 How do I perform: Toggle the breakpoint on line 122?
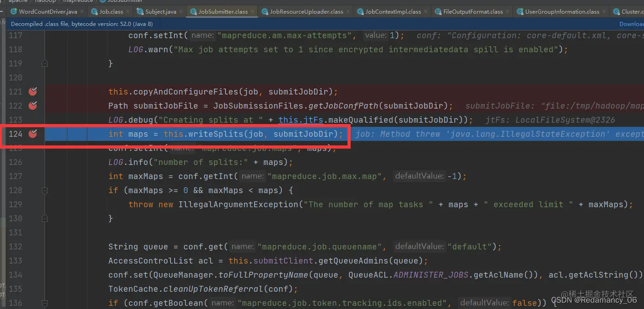click(33, 106)
